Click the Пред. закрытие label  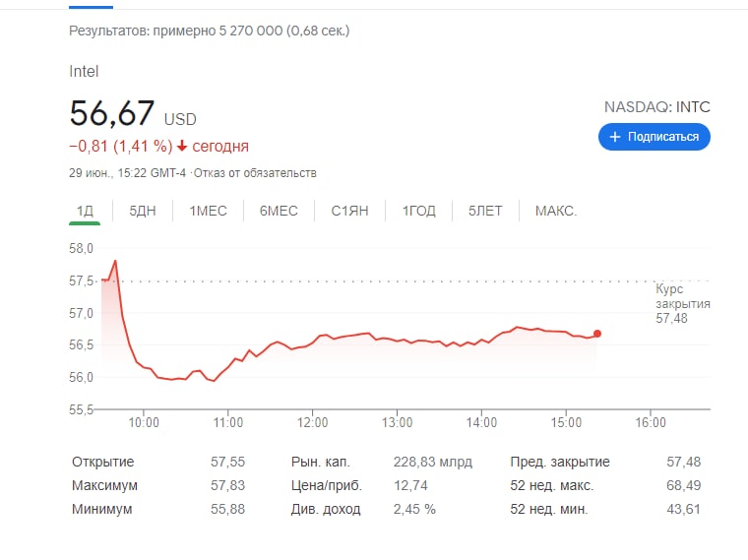click(x=560, y=462)
